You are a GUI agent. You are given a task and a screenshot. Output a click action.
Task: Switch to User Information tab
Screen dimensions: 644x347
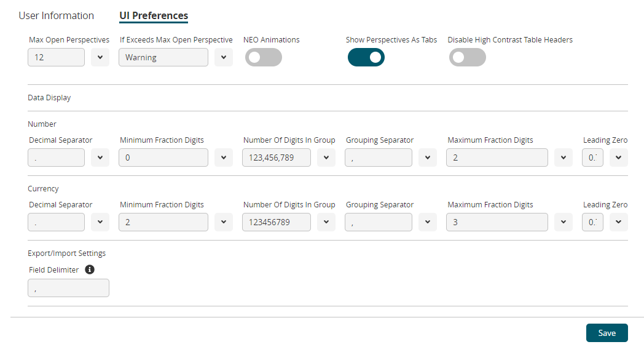pos(57,16)
